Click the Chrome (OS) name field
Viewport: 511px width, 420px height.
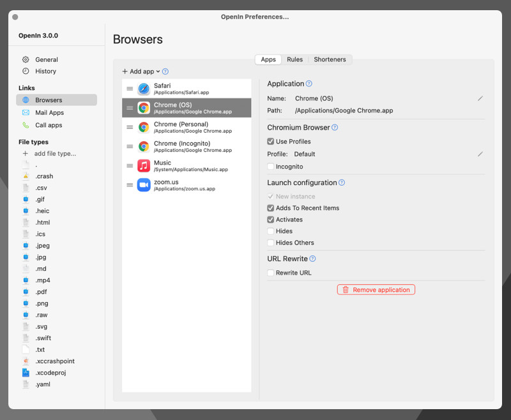click(314, 98)
